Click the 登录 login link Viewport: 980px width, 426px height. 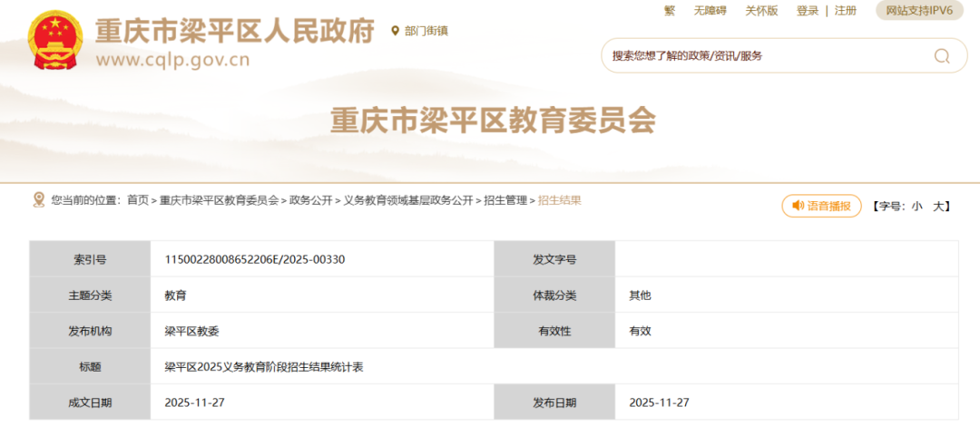pyautogui.click(x=808, y=11)
